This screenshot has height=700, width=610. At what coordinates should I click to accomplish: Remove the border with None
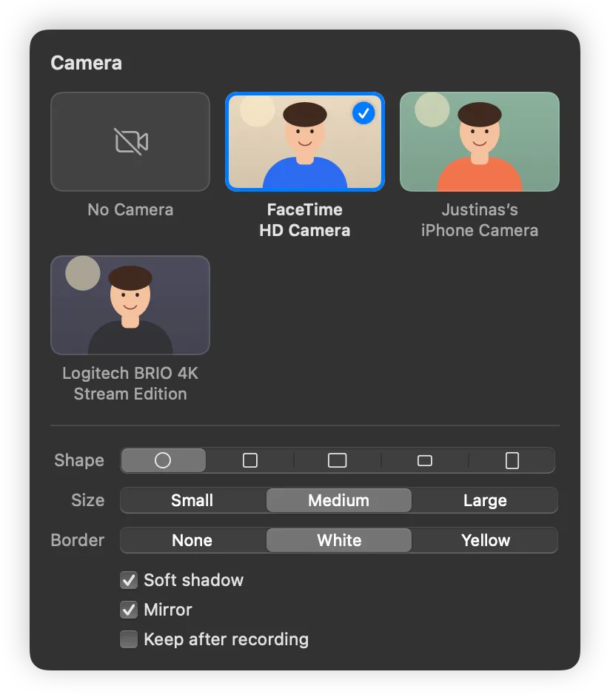coord(192,540)
